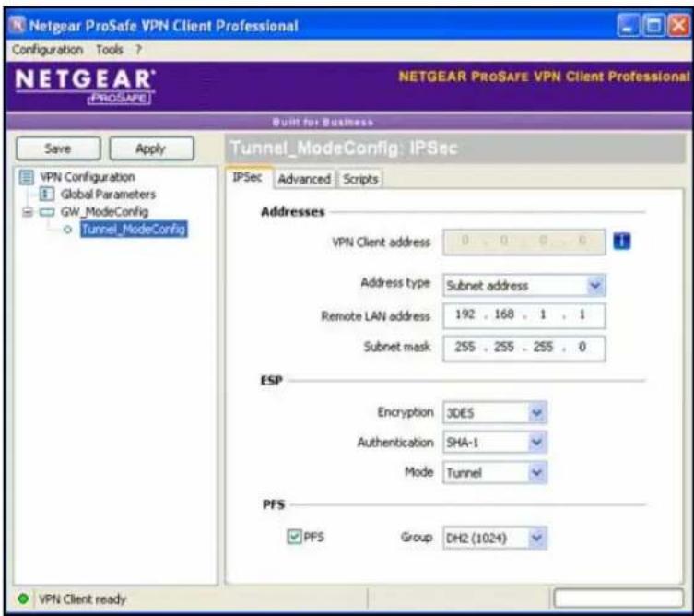The height and width of the screenshot is (616, 694).
Task: Click the Remote LAN address field
Action: pyautogui.click(x=524, y=315)
